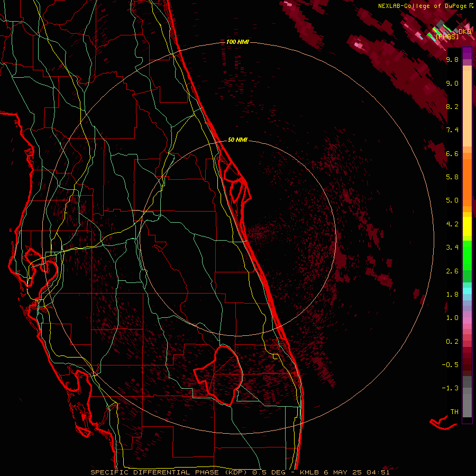Image resolution: width=476 pixels, height=476 pixels.
Task: Click the 5.8 value on the color scale
Action: (452, 177)
